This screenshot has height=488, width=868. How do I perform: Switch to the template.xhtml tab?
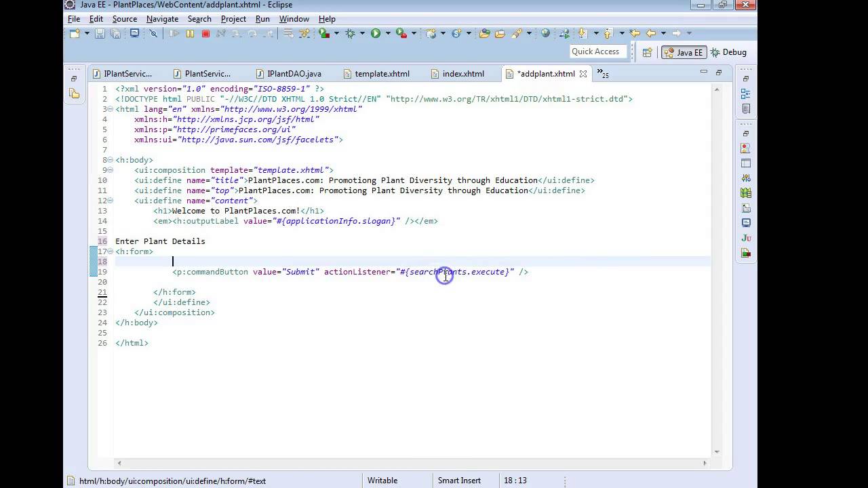(376, 74)
